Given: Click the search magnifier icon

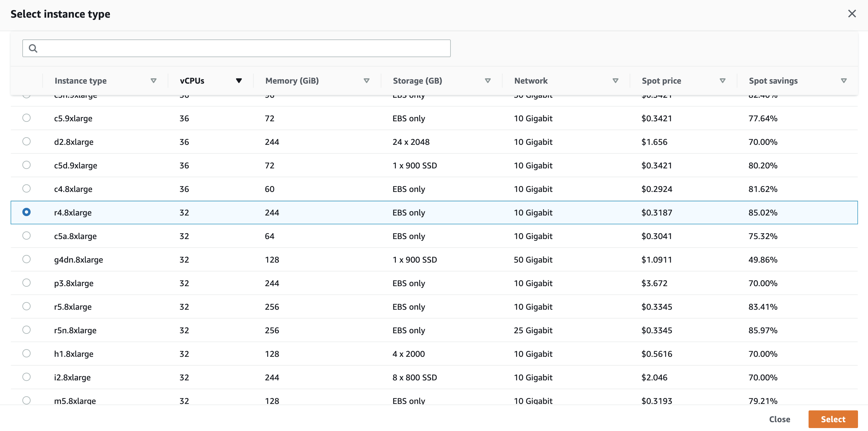Looking at the screenshot, I should pos(33,48).
